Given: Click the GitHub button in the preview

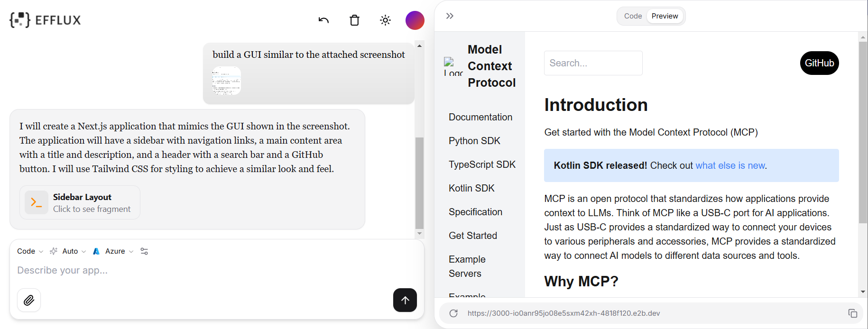Looking at the screenshot, I should 819,63.
